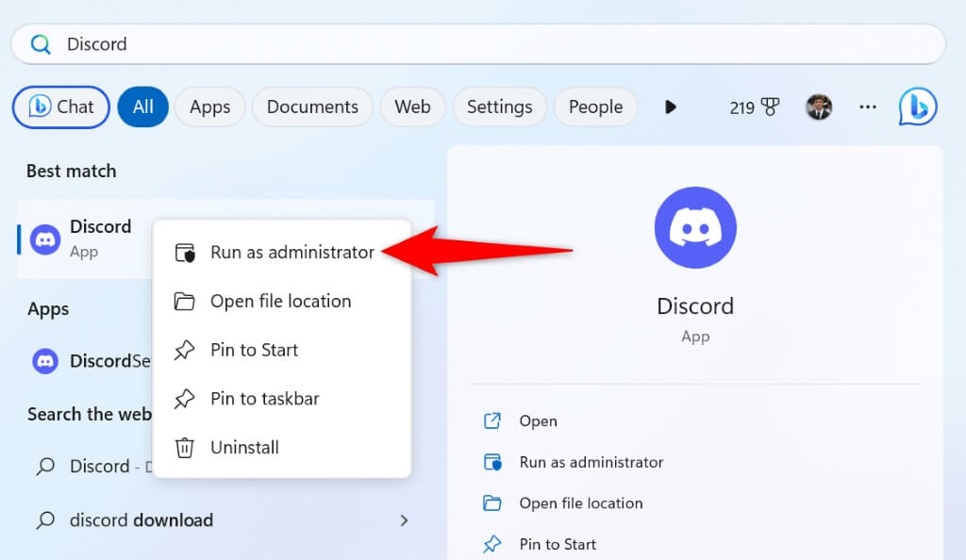Click trash icon beside Uninstall
The height and width of the screenshot is (560, 966).
[184, 448]
